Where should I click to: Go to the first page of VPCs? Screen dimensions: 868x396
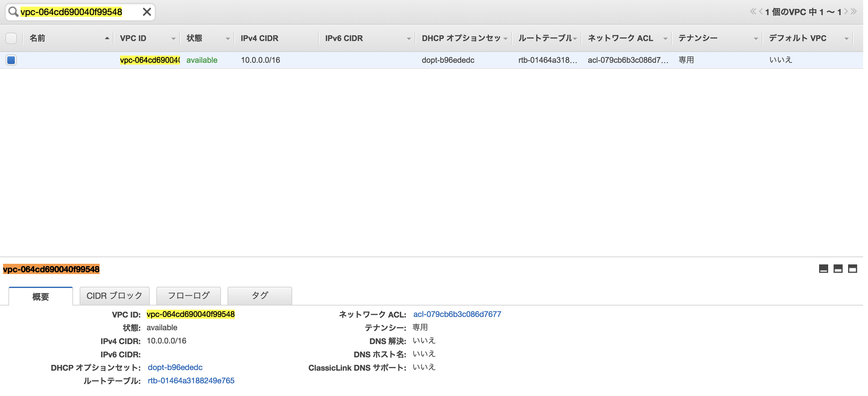[753, 11]
